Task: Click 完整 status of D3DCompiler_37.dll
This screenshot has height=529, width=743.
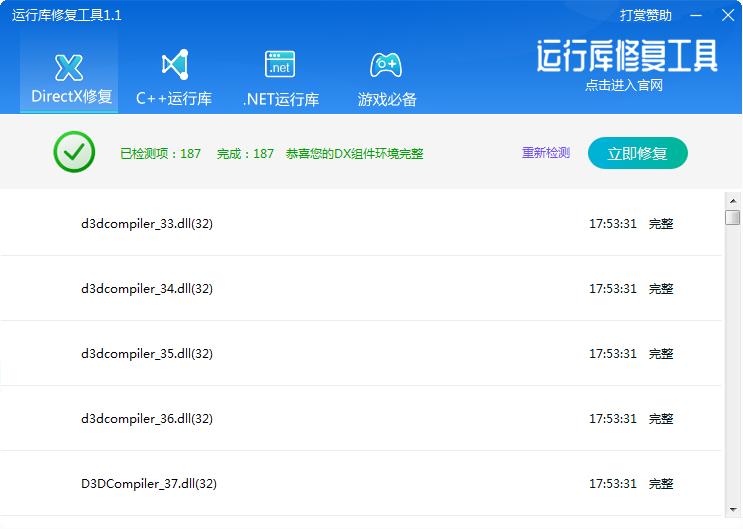Action: [x=661, y=483]
